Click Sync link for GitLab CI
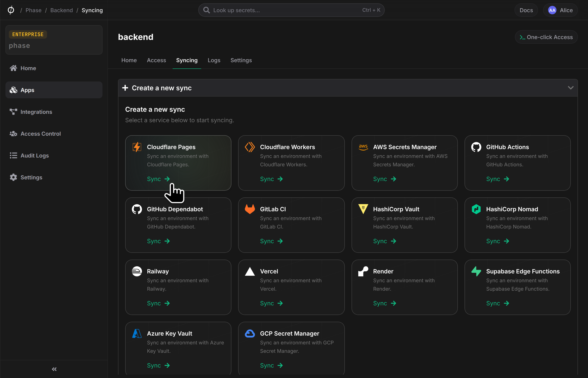Viewport: 588px width, 378px height. (271, 241)
